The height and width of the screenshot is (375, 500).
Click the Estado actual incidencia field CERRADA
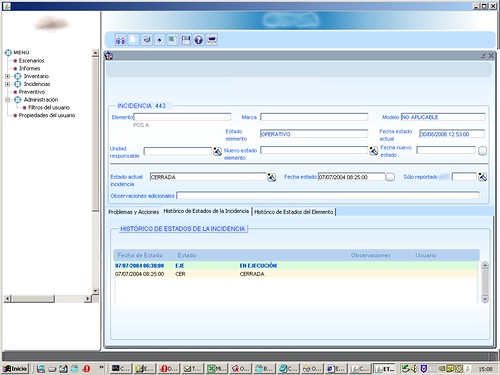[x=208, y=177]
